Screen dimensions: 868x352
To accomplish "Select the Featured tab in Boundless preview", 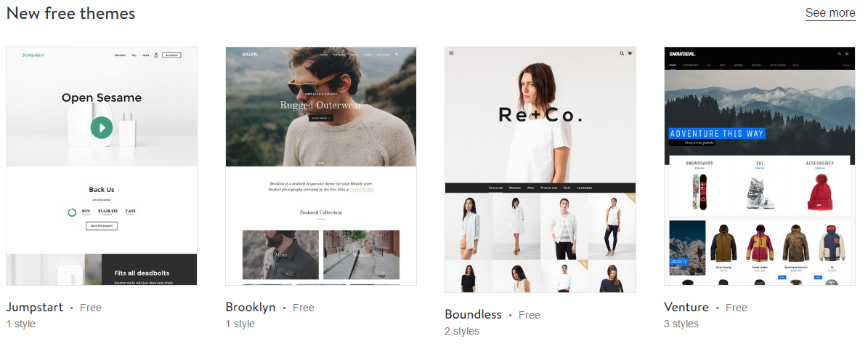I will point(495,188).
